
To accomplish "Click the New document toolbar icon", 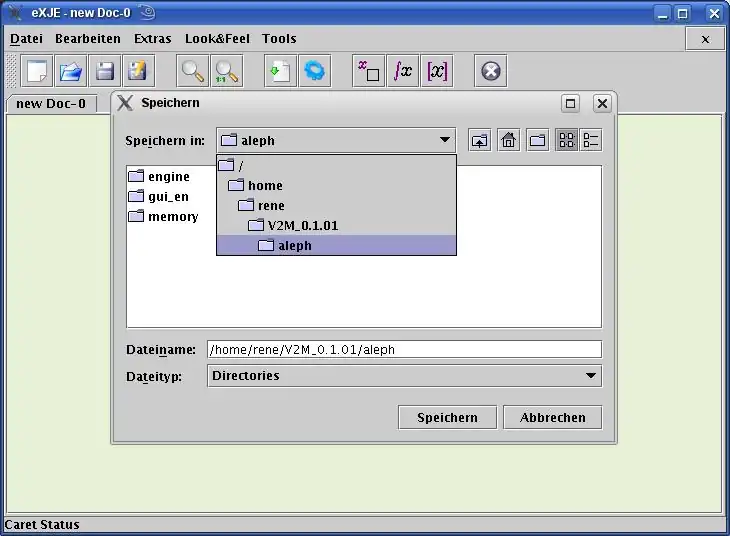I will tap(38, 71).
